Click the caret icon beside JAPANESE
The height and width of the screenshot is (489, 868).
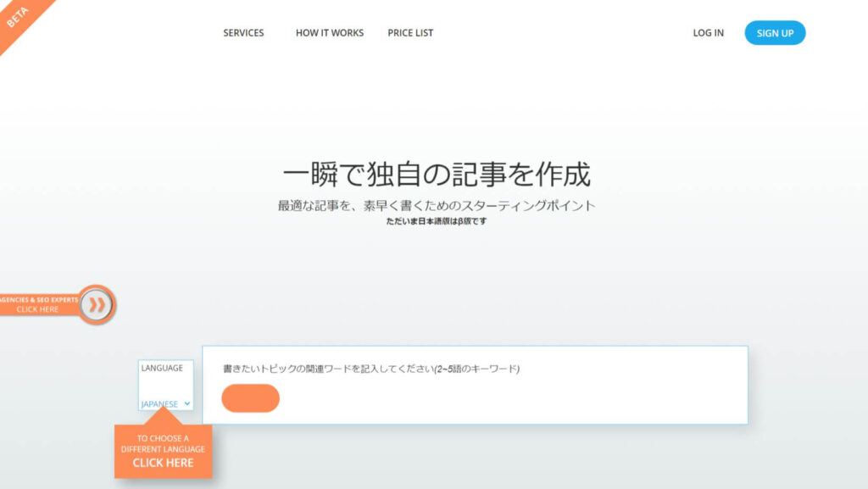pyautogui.click(x=186, y=405)
